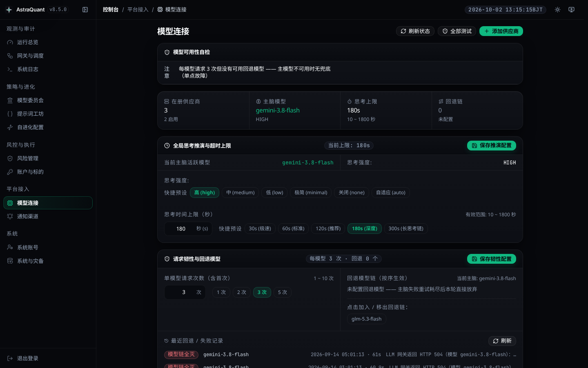
Task: Click the 通知渠道 bell icon
Action: [10, 216]
